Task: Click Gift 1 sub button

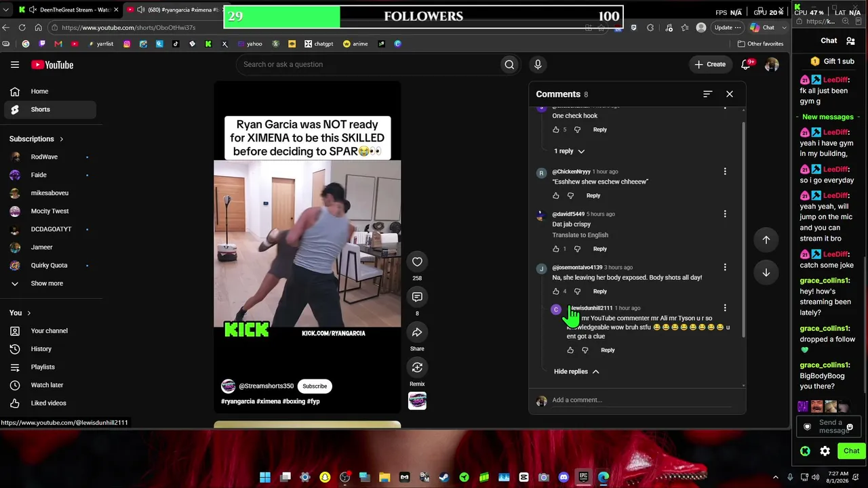Action: [832, 61]
